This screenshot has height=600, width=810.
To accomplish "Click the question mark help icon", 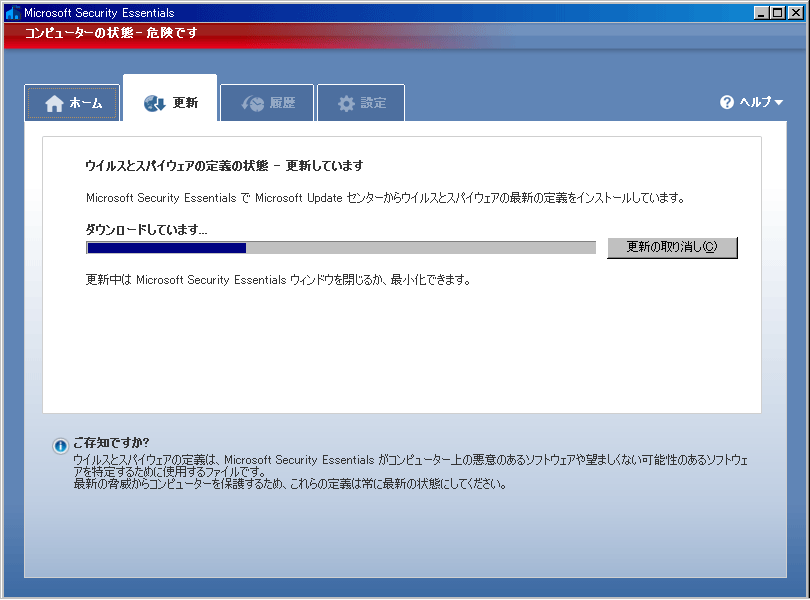I will [x=727, y=102].
